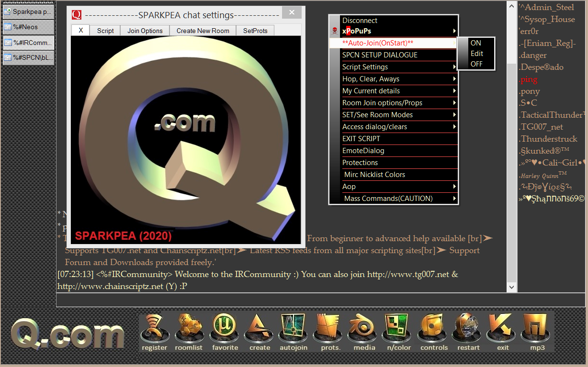Switch to the %#IRComm channel window
This screenshot has width=588, height=367.
[x=28, y=42]
